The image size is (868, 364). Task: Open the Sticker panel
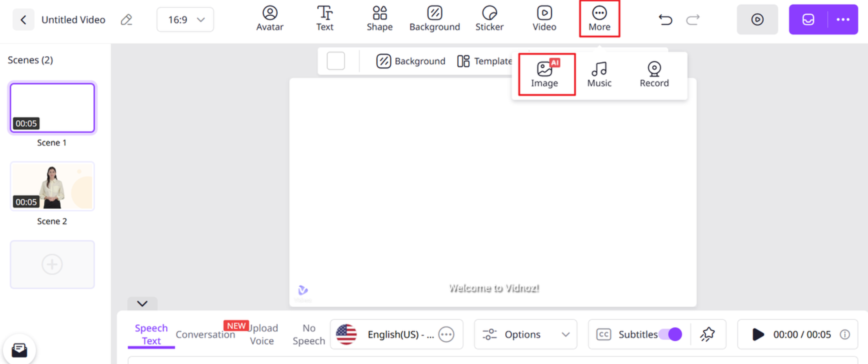[489, 18]
